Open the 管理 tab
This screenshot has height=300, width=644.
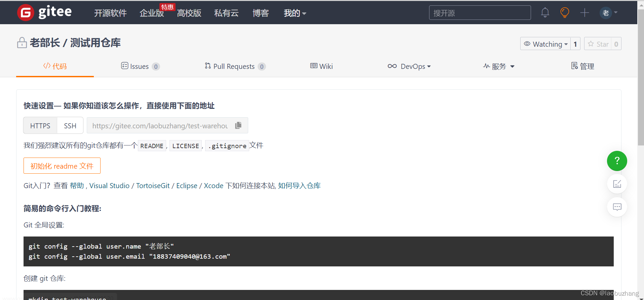click(x=582, y=66)
